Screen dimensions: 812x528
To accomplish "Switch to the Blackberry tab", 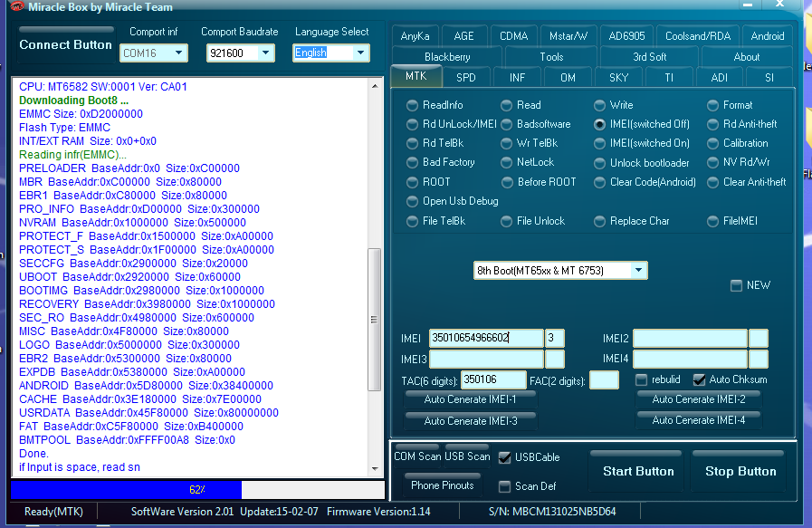I will click(447, 57).
